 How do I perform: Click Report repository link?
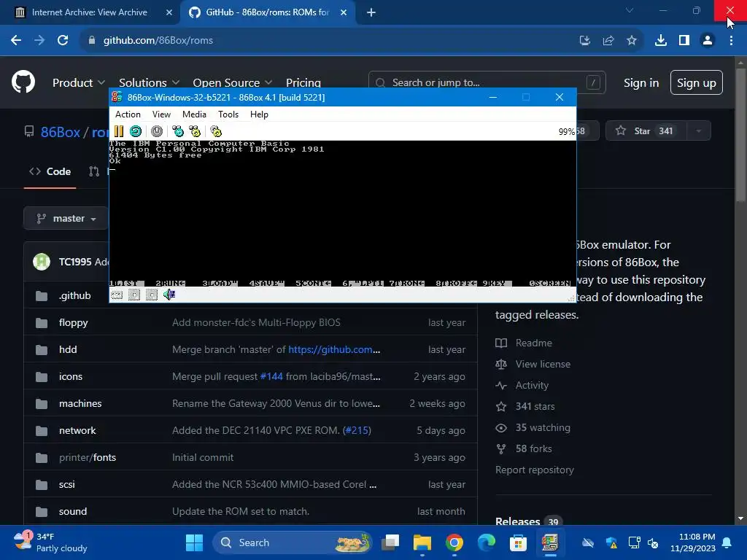click(x=535, y=470)
